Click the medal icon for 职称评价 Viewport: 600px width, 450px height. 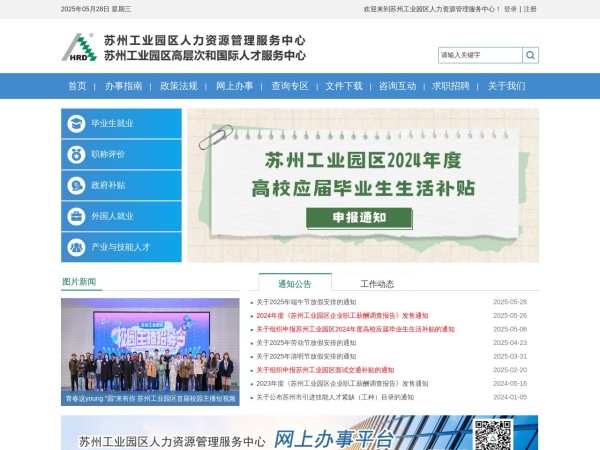click(x=76, y=155)
